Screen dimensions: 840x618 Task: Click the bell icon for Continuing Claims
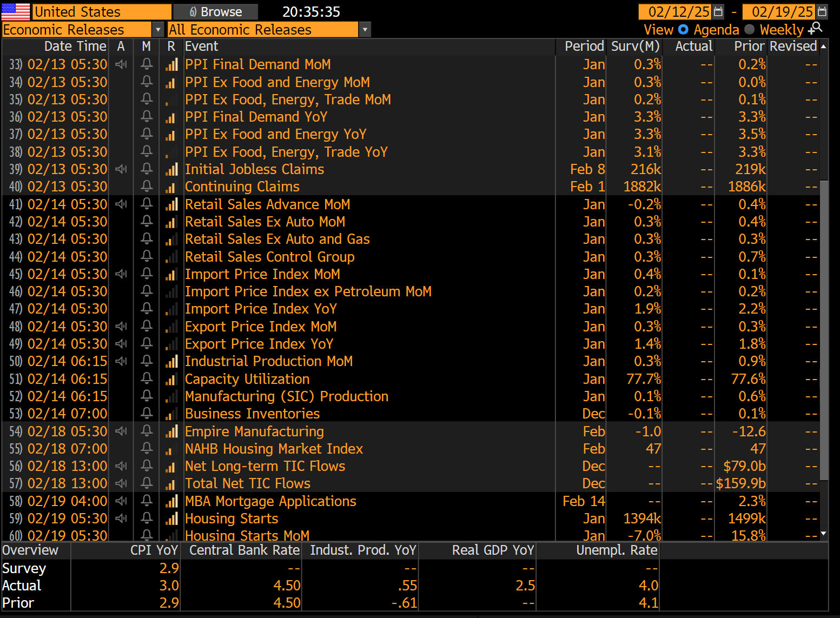coord(147,187)
